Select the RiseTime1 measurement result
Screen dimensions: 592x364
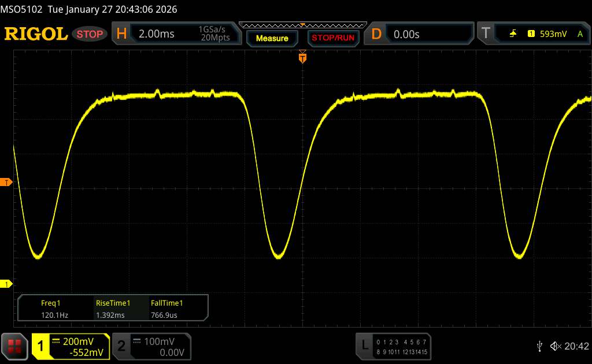click(x=113, y=309)
